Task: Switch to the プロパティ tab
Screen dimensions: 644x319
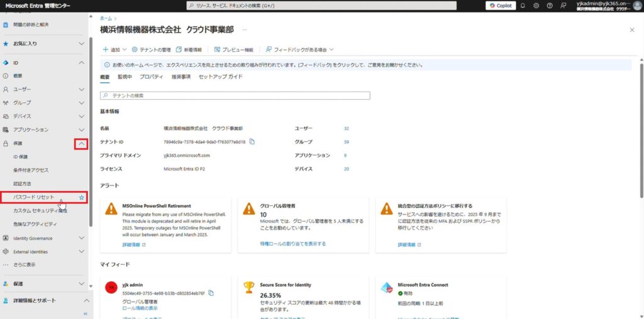Action: [x=151, y=77]
